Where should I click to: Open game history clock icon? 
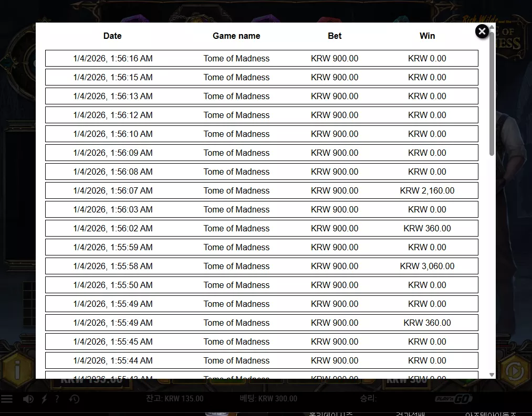(x=74, y=399)
